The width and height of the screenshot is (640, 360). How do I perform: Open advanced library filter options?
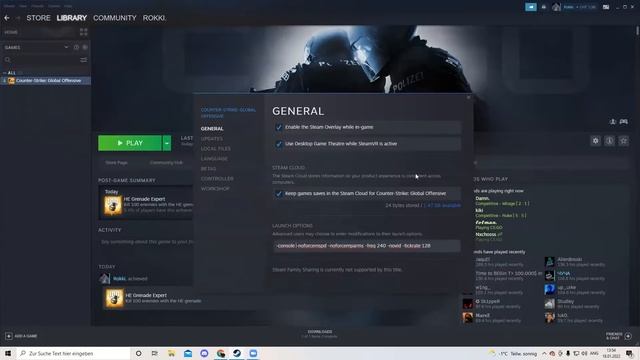pyautogui.click(x=84, y=60)
